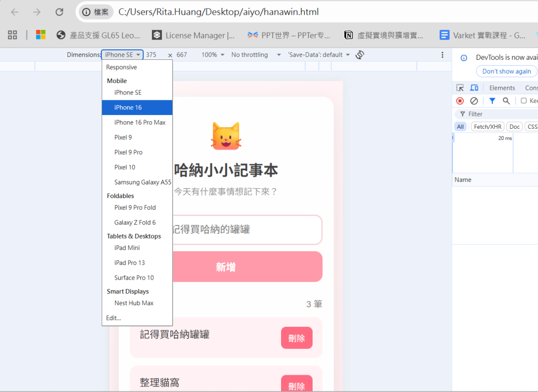Click the browser forward arrow

(x=37, y=13)
